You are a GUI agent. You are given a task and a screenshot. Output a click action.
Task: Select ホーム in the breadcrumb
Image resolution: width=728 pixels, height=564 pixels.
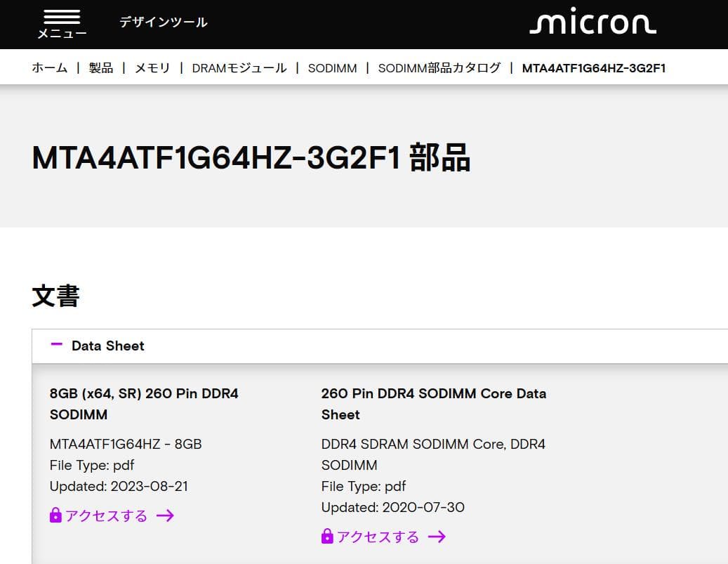click(49, 68)
